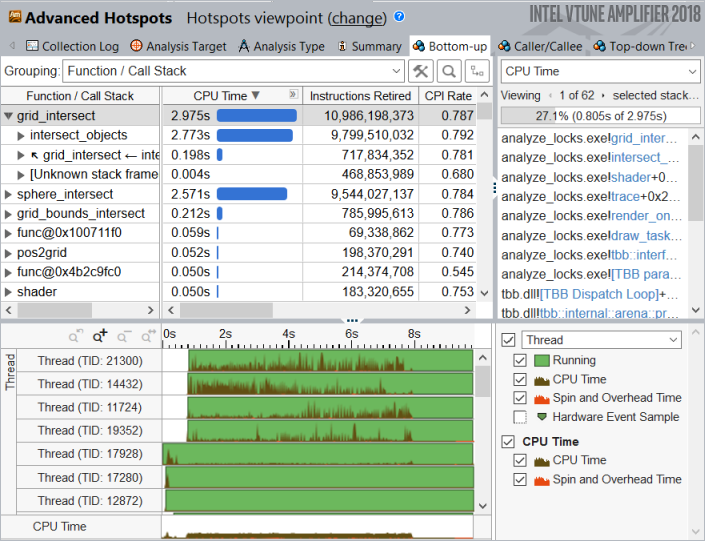Click the change viewpoint link
705x541 pixels.
point(357,18)
